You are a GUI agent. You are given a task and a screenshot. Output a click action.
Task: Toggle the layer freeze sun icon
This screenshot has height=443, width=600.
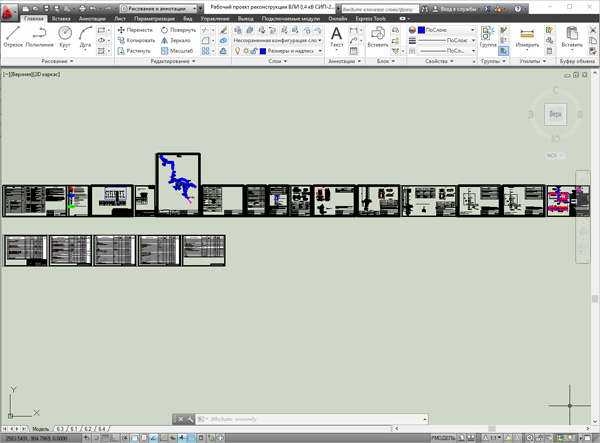[246, 50]
